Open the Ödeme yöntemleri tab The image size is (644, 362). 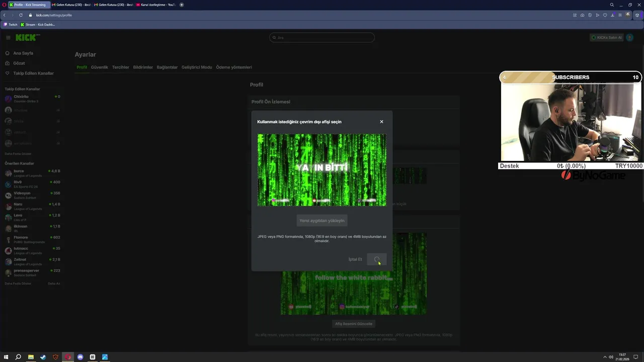click(x=234, y=67)
